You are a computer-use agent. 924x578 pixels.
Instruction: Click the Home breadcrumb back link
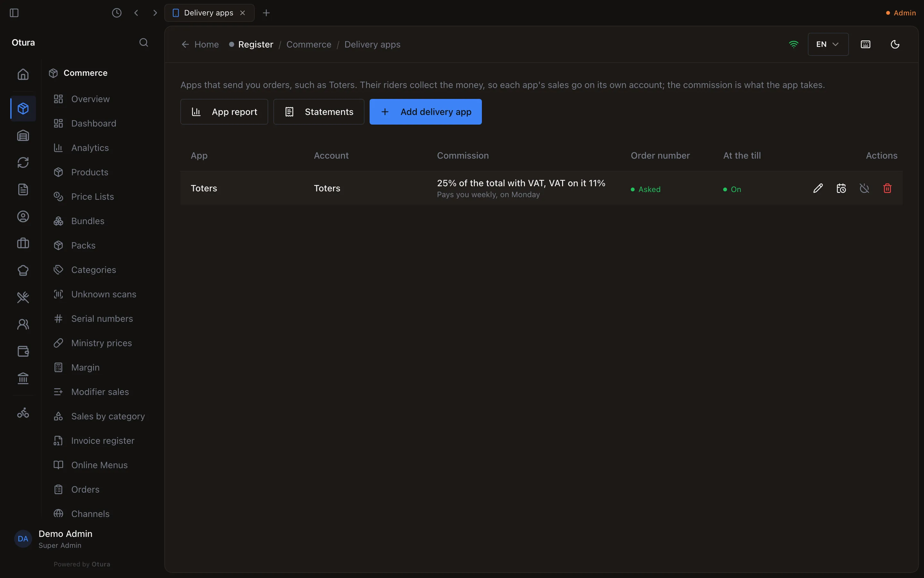tap(200, 44)
